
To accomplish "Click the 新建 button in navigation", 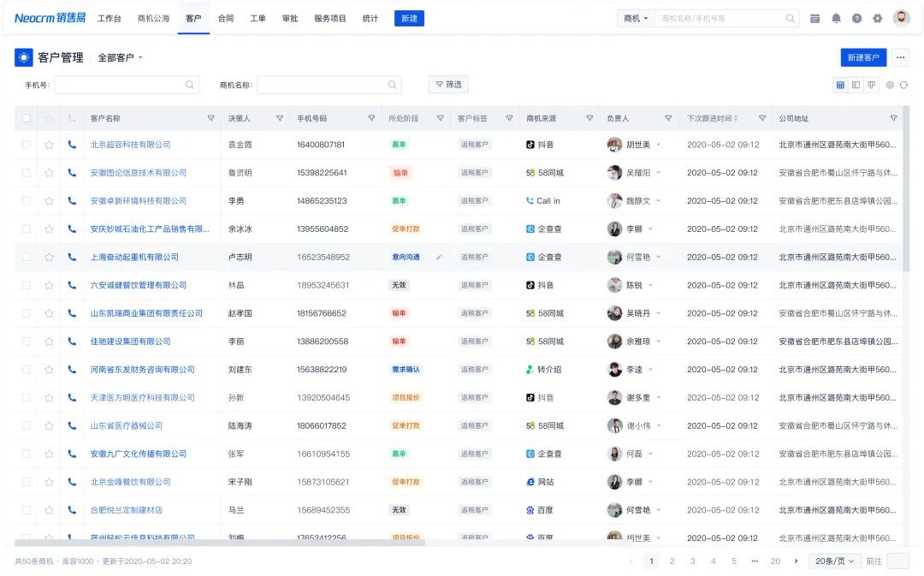I will [x=409, y=18].
